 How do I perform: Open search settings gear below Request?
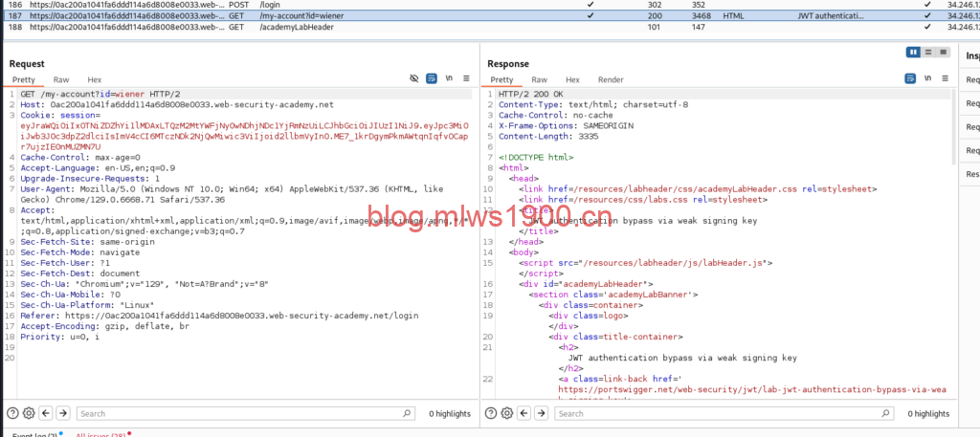(28, 413)
